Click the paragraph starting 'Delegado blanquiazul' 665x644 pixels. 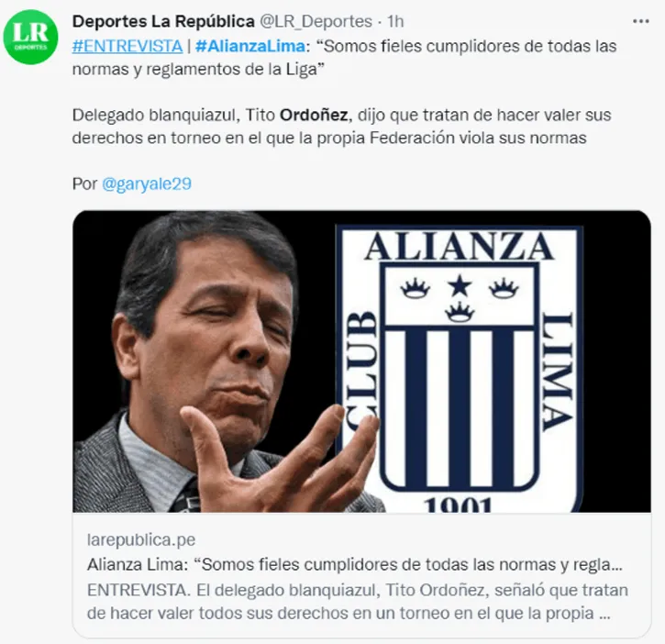coord(341,127)
